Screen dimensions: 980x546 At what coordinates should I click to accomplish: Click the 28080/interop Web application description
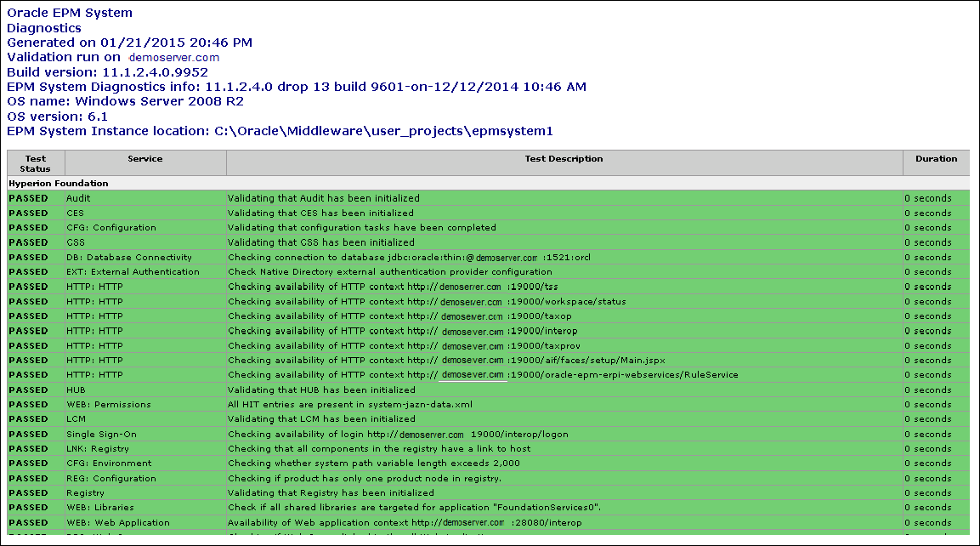(x=405, y=522)
